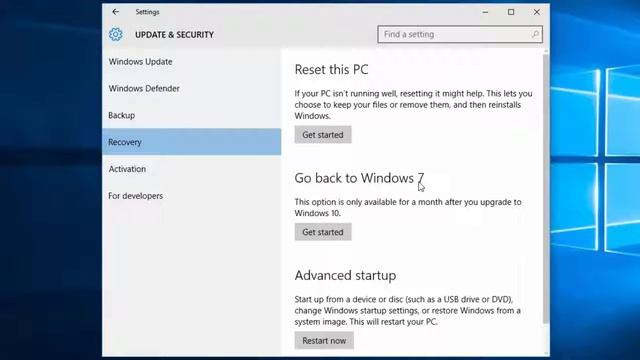640x360 pixels.
Task: Click the Advanced startup heading
Action: point(345,276)
